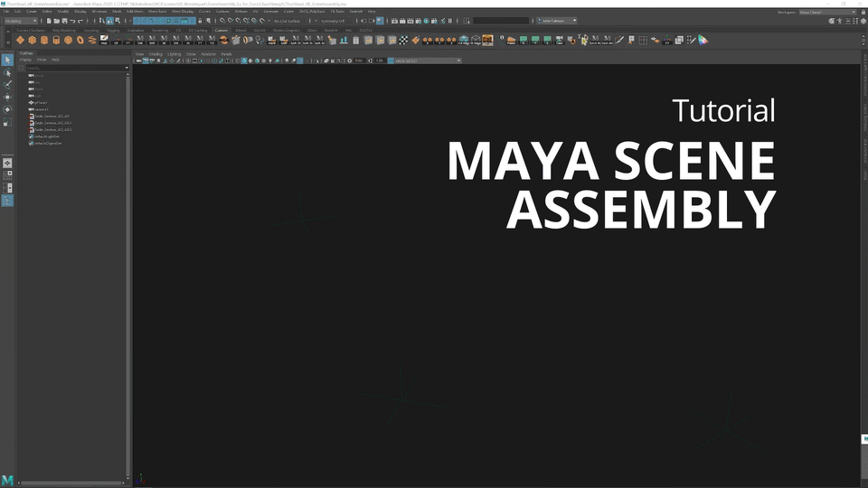Switch to single-pane viewport layout
868x488 pixels.
tap(7, 163)
